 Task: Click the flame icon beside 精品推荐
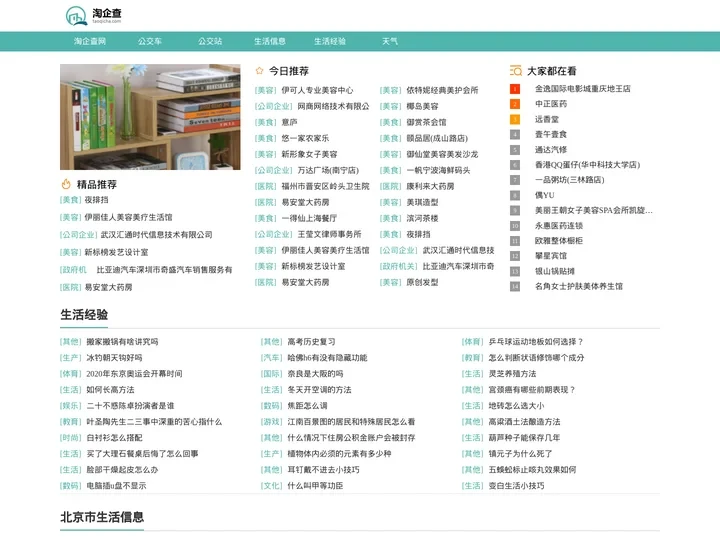click(x=66, y=184)
